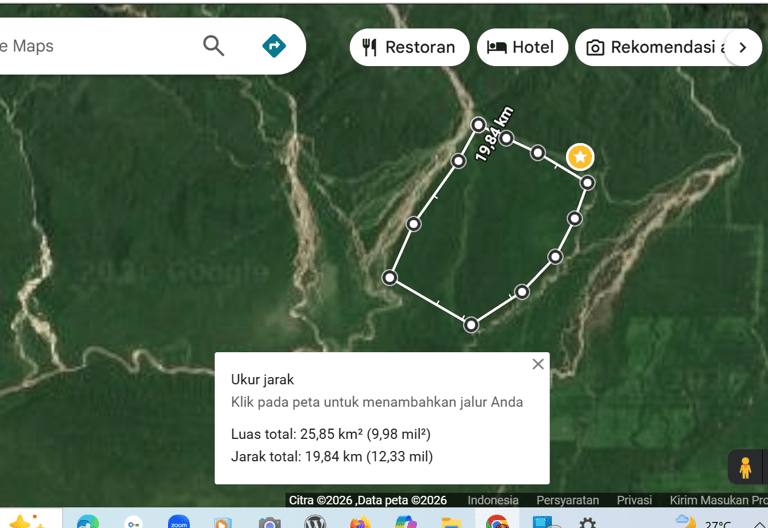Click the Ukur jarak panel title
Viewport: 768px width, 528px height.
click(262, 380)
